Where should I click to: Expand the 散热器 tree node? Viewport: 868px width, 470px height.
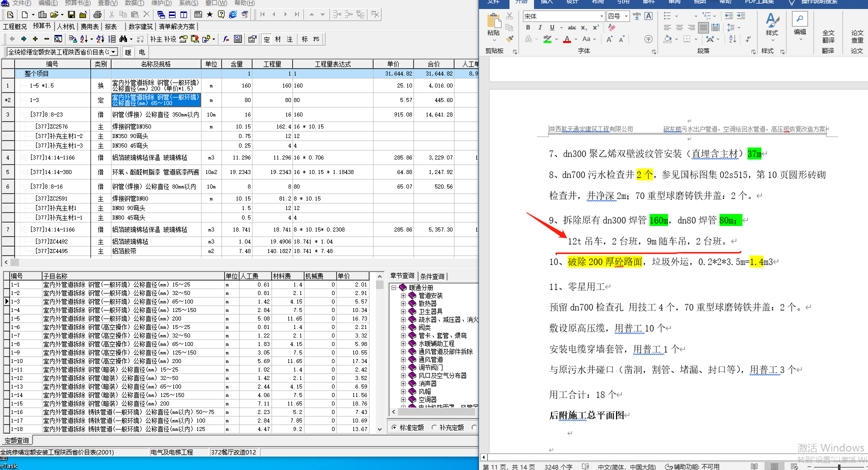click(403, 303)
